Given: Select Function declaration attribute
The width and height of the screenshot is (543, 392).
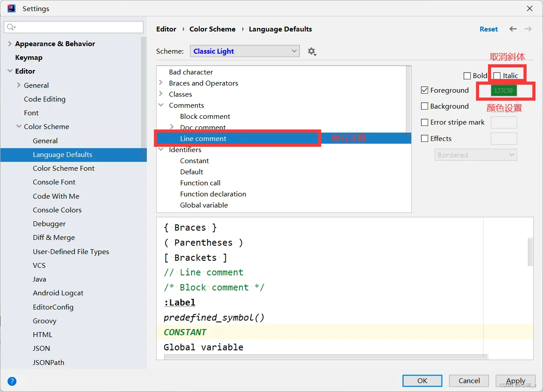Looking at the screenshot, I should (213, 194).
